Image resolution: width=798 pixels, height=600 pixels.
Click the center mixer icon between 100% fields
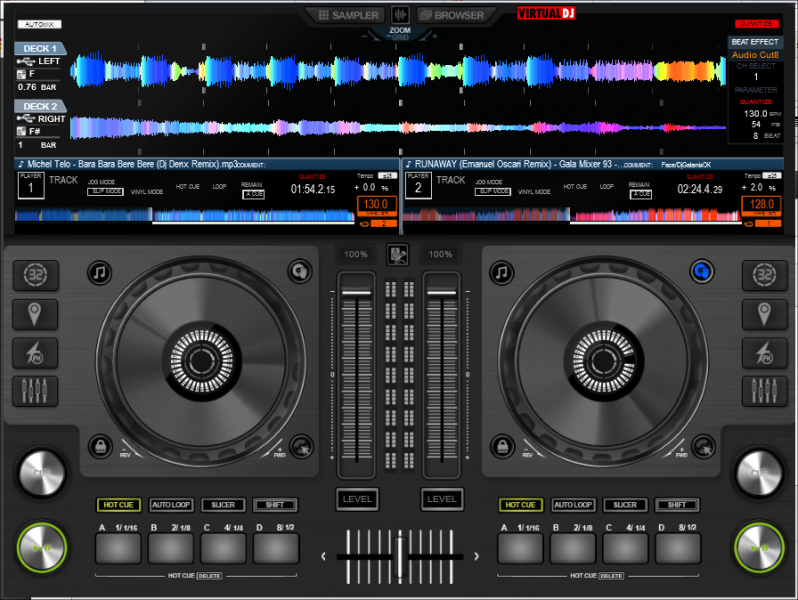tap(398, 254)
